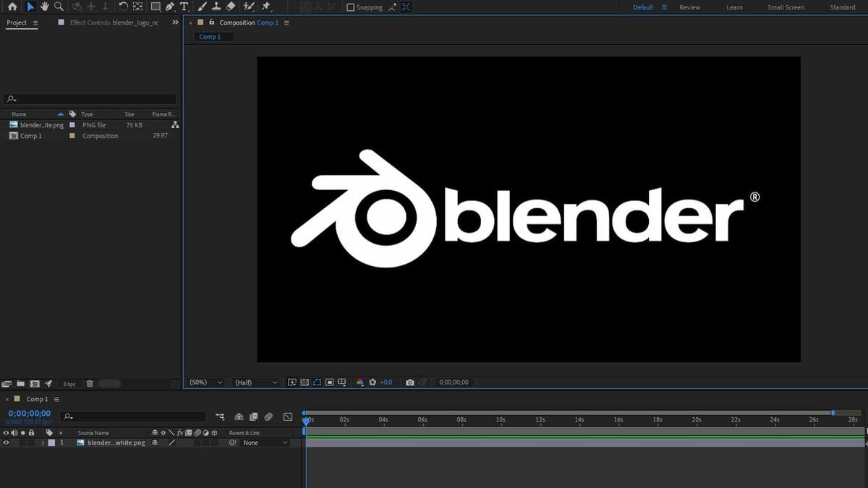This screenshot has width=868, height=488.
Task: Click the adjust exposure +0.0 value
Action: point(386,382)
